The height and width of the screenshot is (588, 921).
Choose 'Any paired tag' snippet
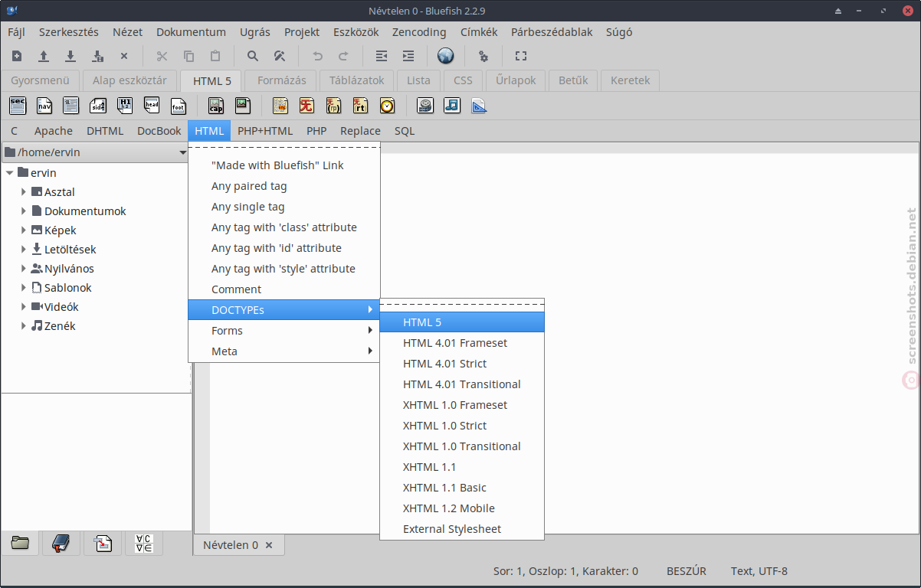pyautogui.click(x=284, y=186)
